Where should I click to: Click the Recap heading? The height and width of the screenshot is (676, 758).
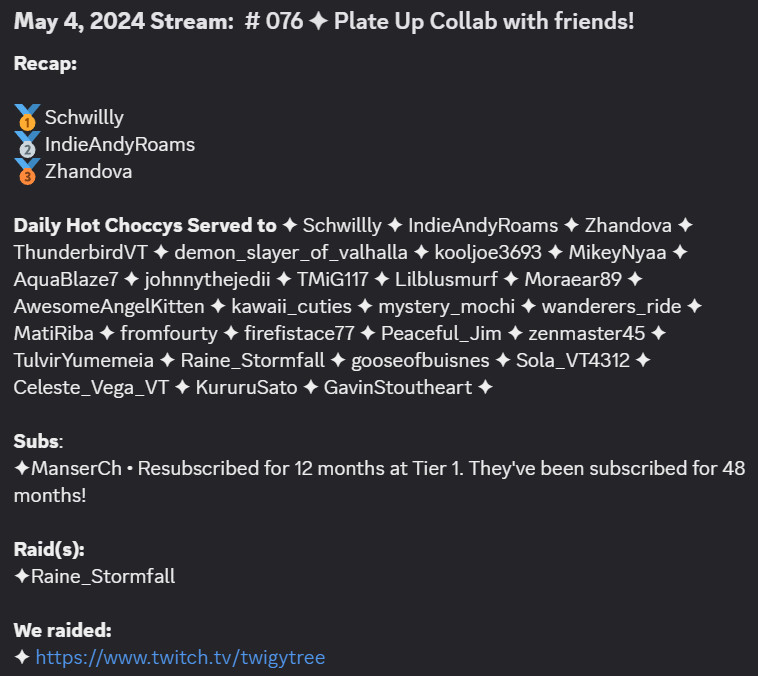(x=45, y=63)
